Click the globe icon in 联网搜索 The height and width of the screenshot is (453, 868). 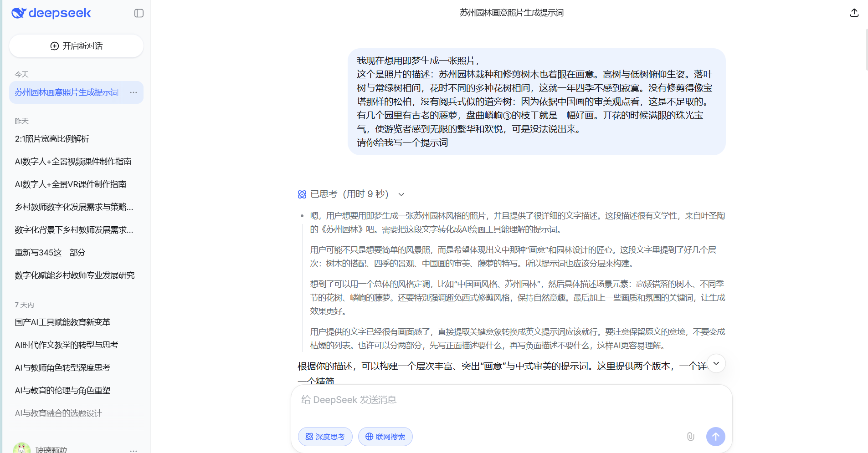369,437
